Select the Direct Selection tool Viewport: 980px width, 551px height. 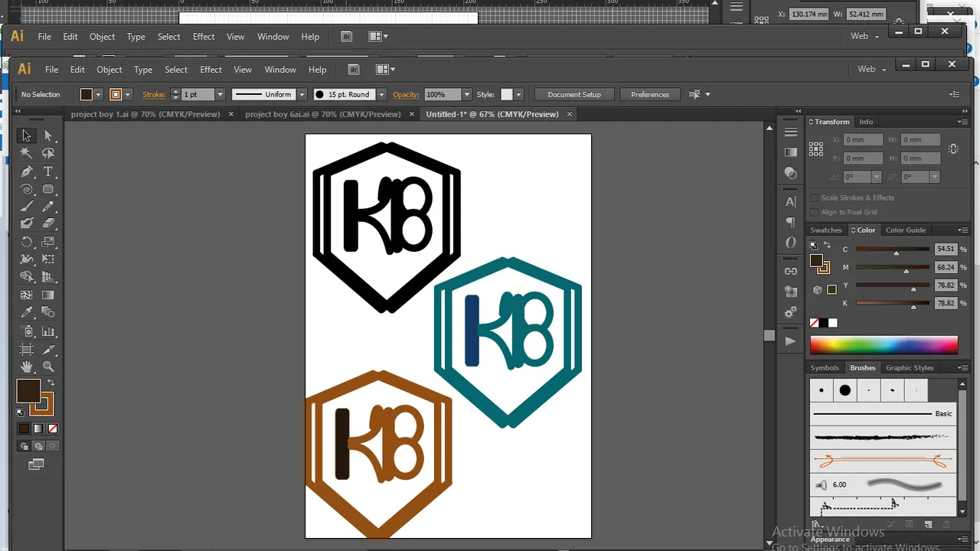(x=48, y=135)
